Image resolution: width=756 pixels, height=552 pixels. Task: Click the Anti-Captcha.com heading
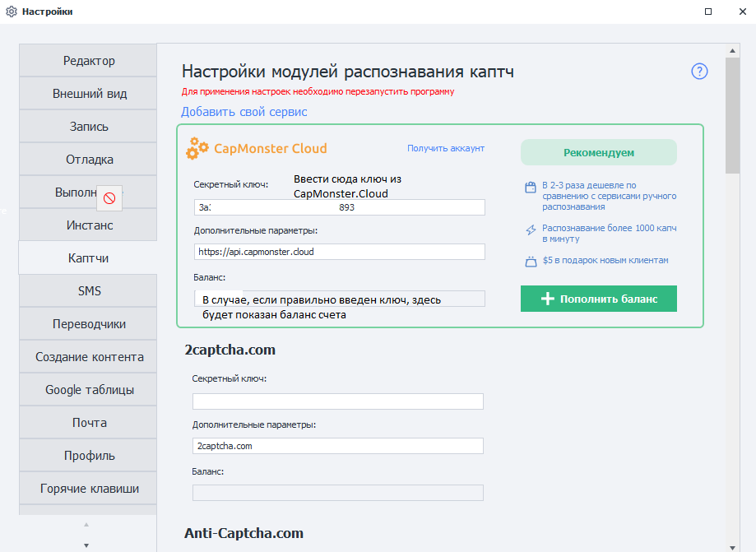click(244, 533)
